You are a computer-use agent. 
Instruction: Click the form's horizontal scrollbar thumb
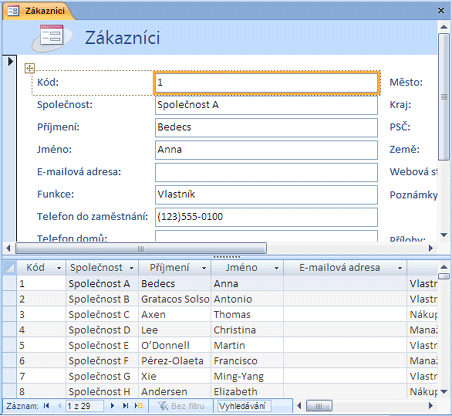pyautogui.click(x=141, y=248)
